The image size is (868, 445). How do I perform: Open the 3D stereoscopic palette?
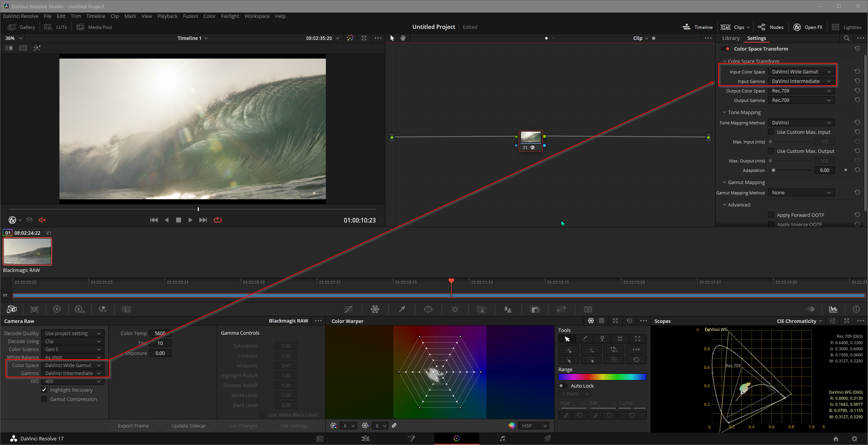pos(588,309)
